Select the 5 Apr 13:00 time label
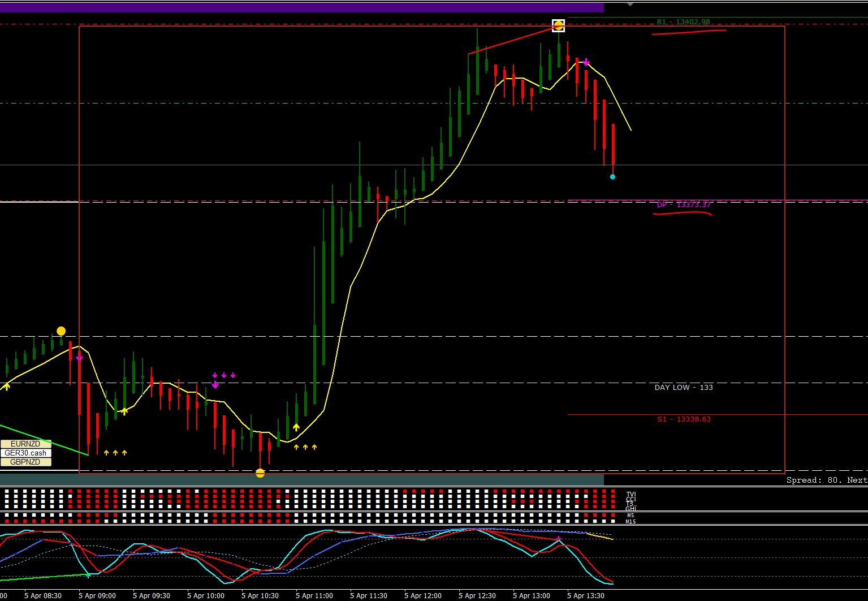 pos(532,595)
